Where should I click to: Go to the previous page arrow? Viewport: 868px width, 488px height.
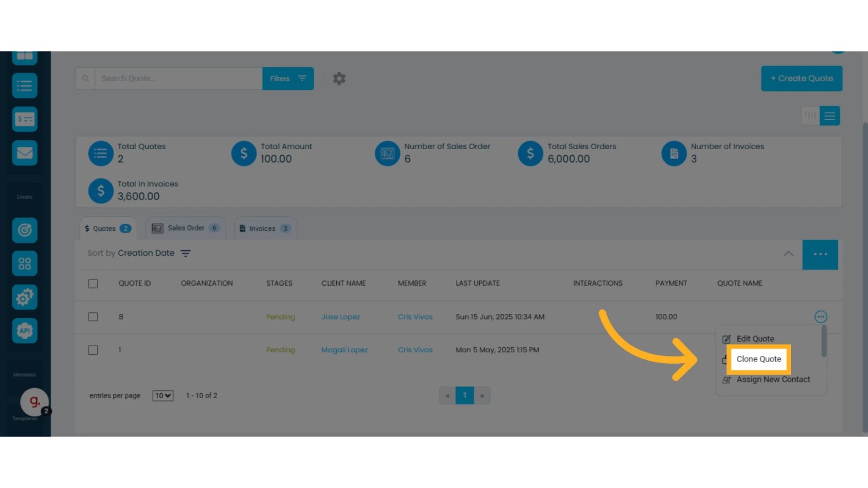pyautogui.click(x=448, y=395)
